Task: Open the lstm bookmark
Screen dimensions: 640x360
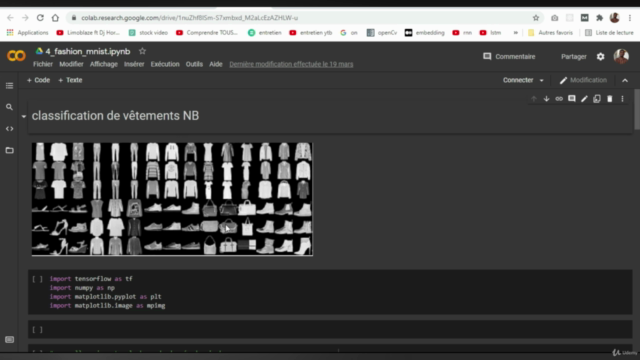Action: click(x=490, y=33)
